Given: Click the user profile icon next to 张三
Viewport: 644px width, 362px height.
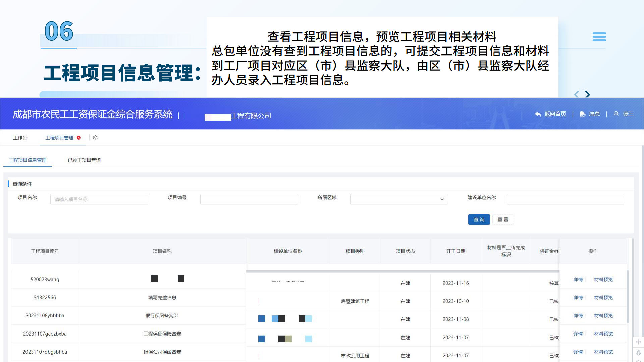Looking at the screenshot, I should (x=616, y=114).
